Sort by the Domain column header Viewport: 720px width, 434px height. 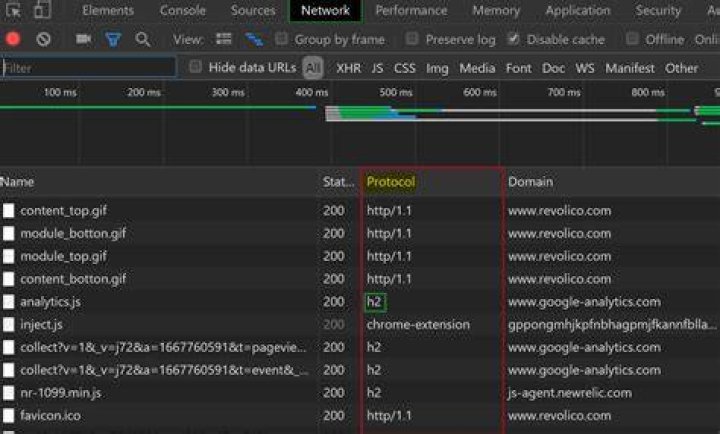point(530,182)
